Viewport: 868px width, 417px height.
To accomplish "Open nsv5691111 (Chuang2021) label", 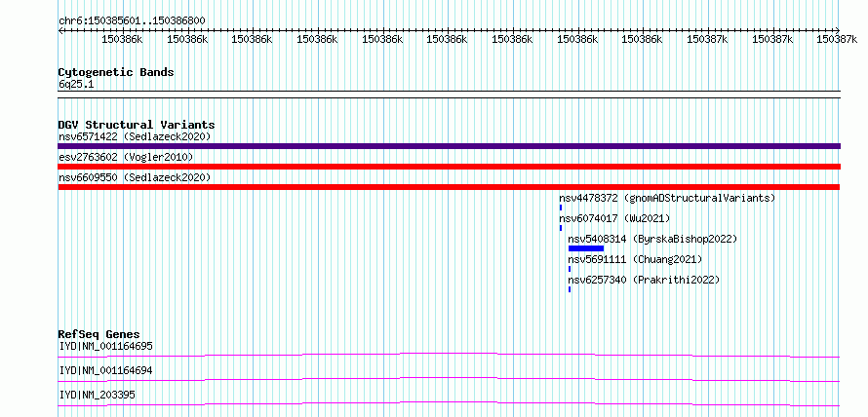I will pos(635,259).
